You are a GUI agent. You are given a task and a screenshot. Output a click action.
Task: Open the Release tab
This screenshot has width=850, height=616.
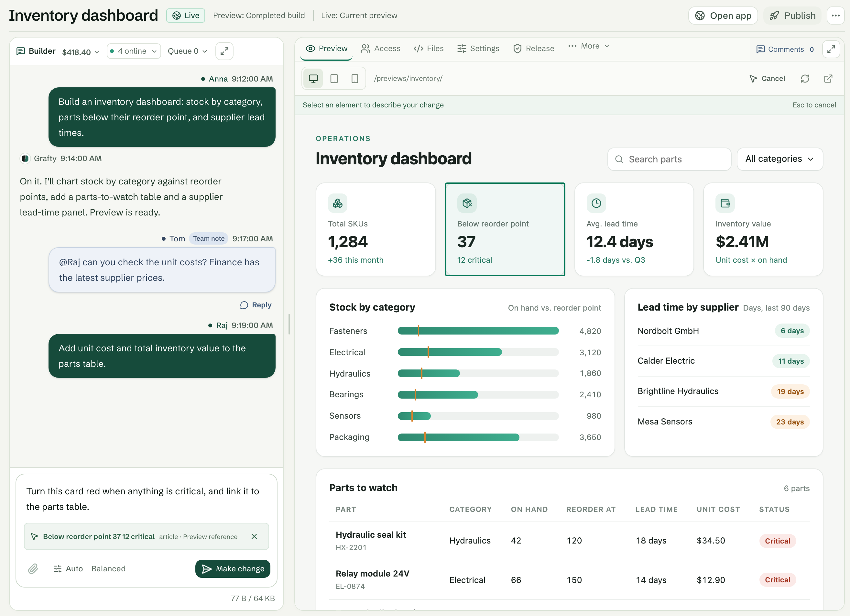[533, 49]
